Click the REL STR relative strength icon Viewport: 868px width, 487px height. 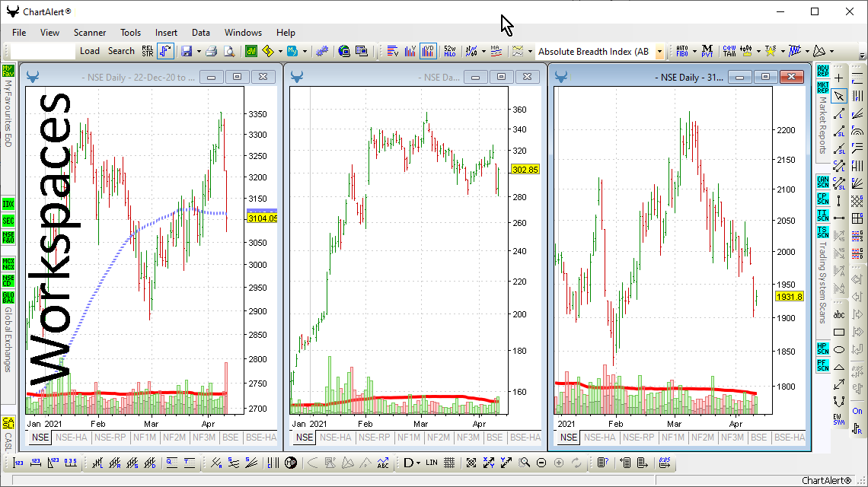[x=147, y=51]
